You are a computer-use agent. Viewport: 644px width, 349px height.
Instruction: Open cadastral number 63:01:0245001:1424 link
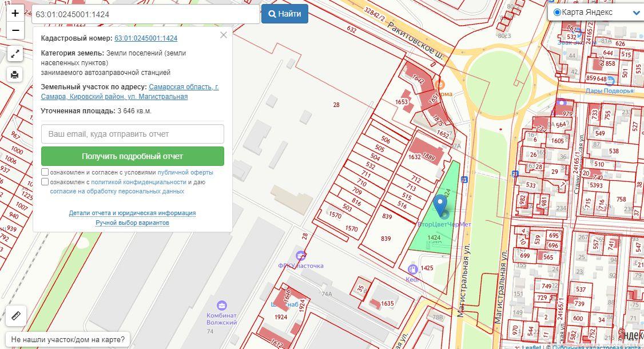[x=146, y=38]
